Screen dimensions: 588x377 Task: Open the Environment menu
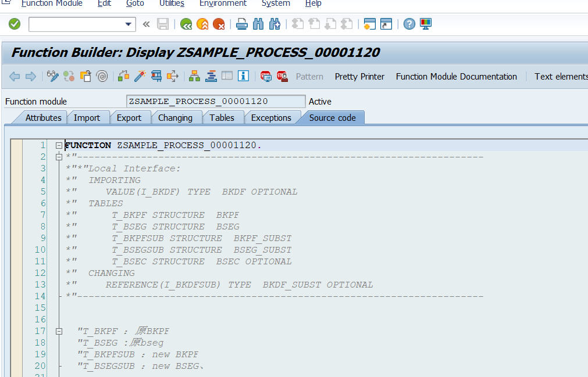[223, 3]
